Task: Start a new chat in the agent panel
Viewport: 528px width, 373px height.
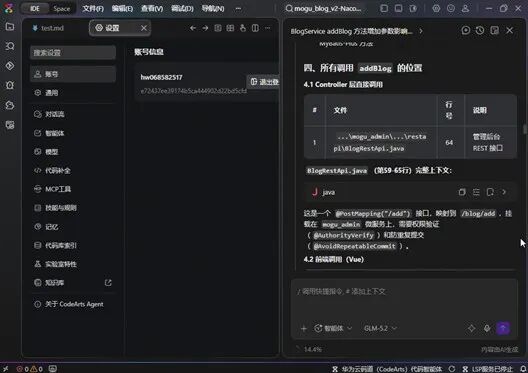Action: [x=466, y=31]
